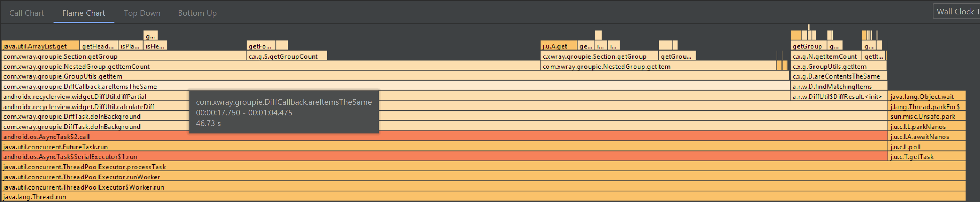Select the c.xwray.groupie.Section.getGroup bar
The width and height of the screenshot is (980, 202).
600,56
